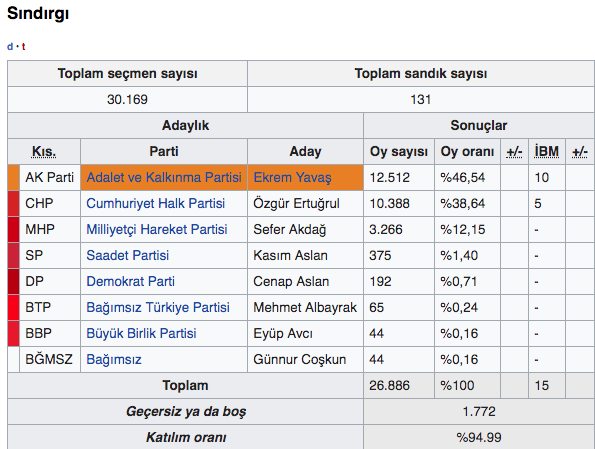The image size is (595, 449).
Task: Click the BBP row color cell
Action: tap(13, 333)
